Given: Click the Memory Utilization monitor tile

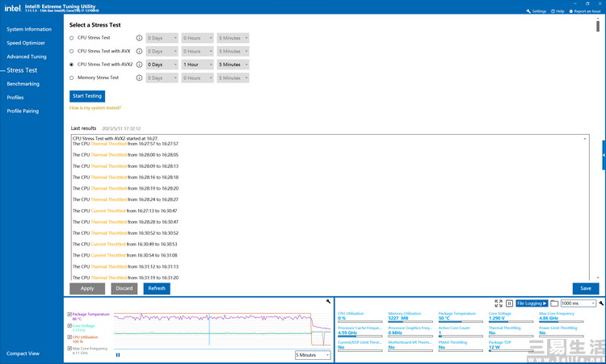Looking at the screenshot, I should [x=410, y=317].
